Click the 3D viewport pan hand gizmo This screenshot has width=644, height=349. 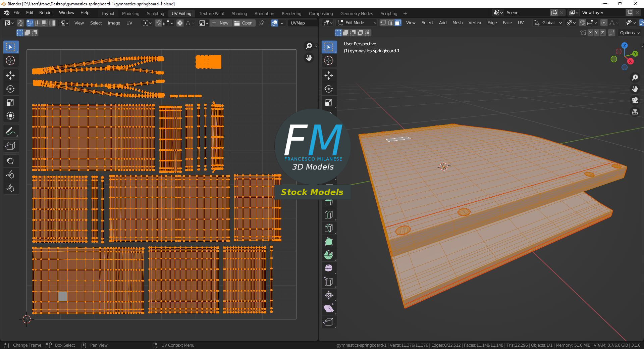(635, 89)
